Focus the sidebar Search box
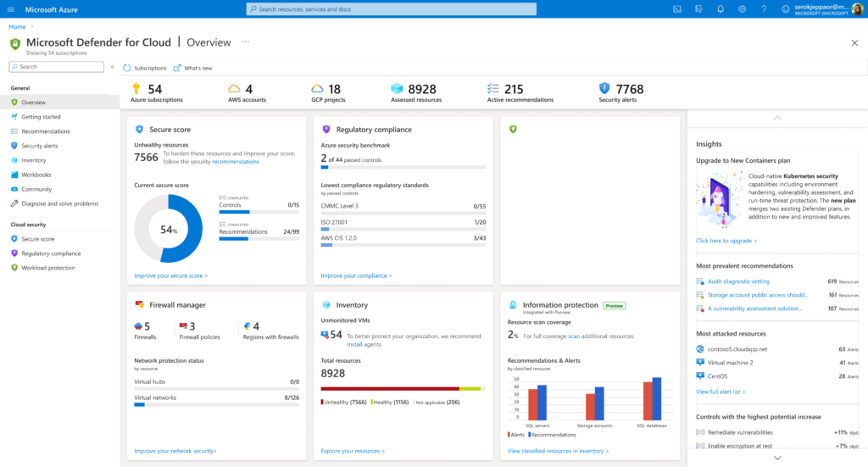 pos(57,67)
